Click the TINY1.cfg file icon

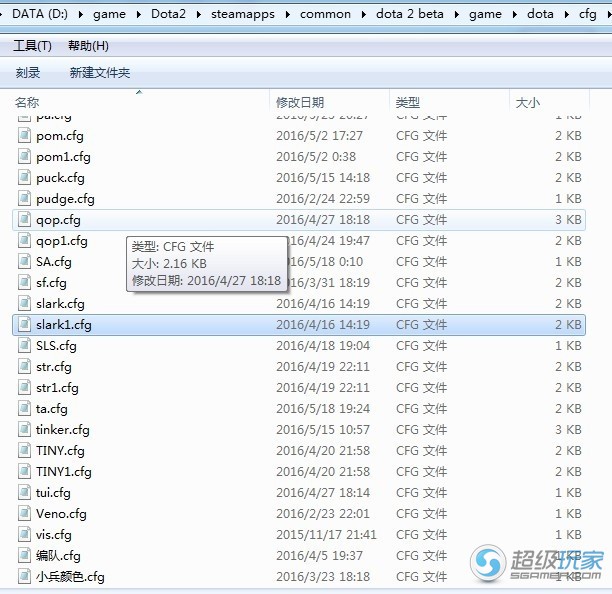pos(24,472)
